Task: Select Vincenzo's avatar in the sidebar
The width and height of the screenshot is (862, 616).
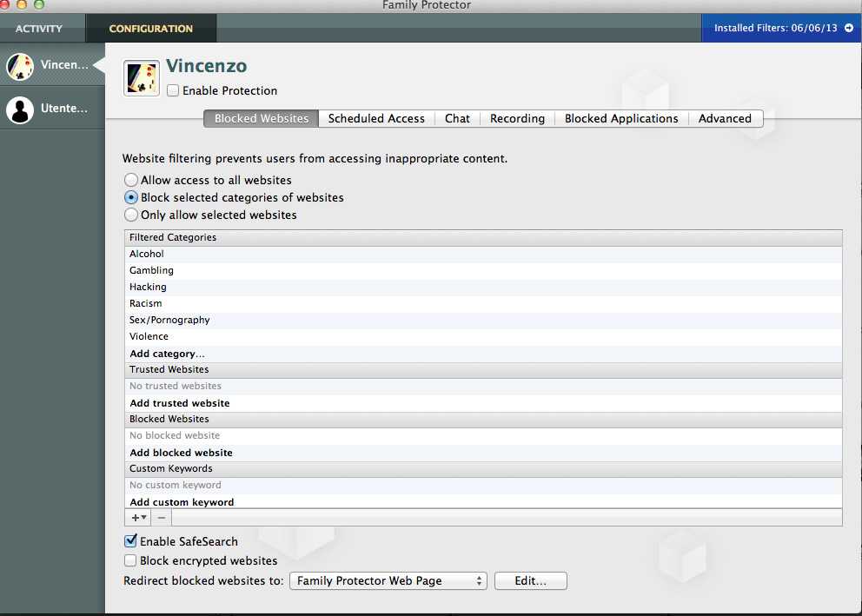Action: click(20, 66)
